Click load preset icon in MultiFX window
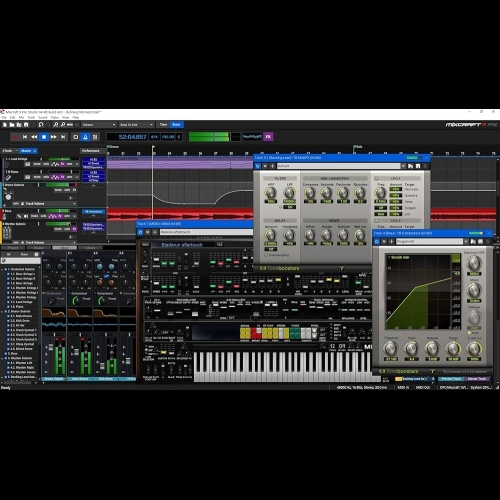Image resolution: width=500 pixels, height=500 pixels. 411,166
